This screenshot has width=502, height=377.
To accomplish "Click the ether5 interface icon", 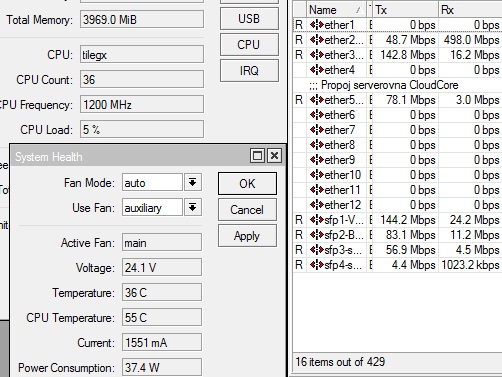I will (316, 100).
